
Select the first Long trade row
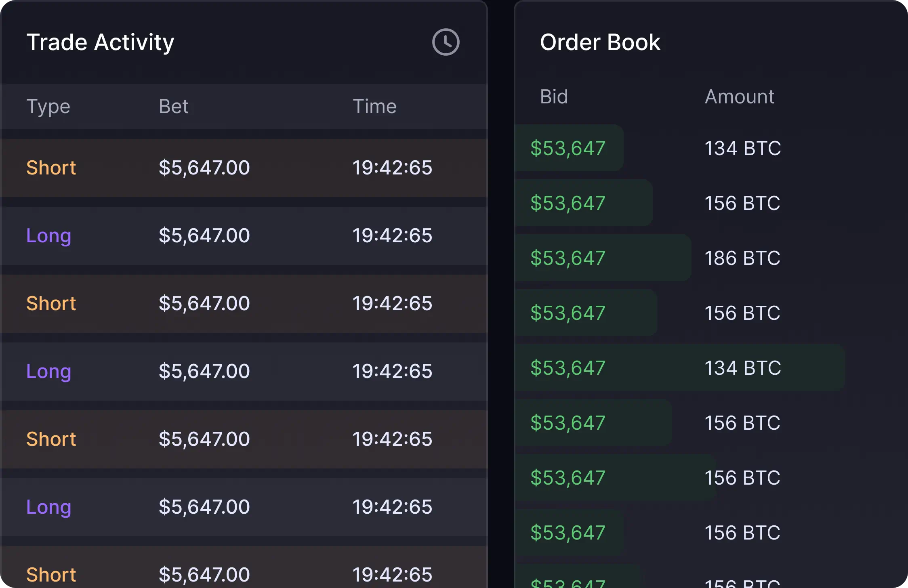[x=244, y=236]
